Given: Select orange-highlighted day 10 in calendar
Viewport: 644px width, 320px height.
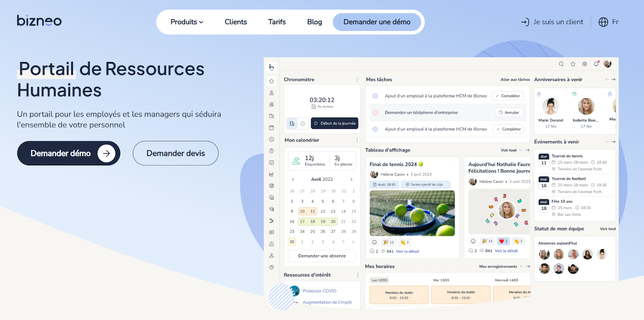Looking at the screenshot, I should point(302,211).
